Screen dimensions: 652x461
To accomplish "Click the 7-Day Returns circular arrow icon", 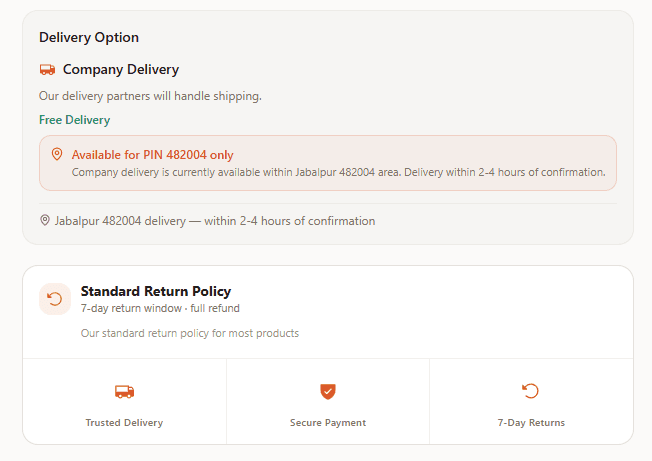I will tap(531, 391).
